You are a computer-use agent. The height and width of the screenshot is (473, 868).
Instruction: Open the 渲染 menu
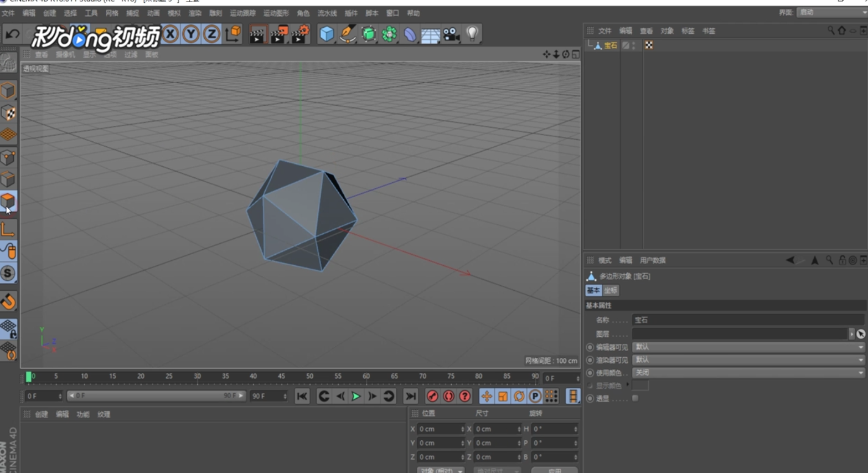[195, 13]
